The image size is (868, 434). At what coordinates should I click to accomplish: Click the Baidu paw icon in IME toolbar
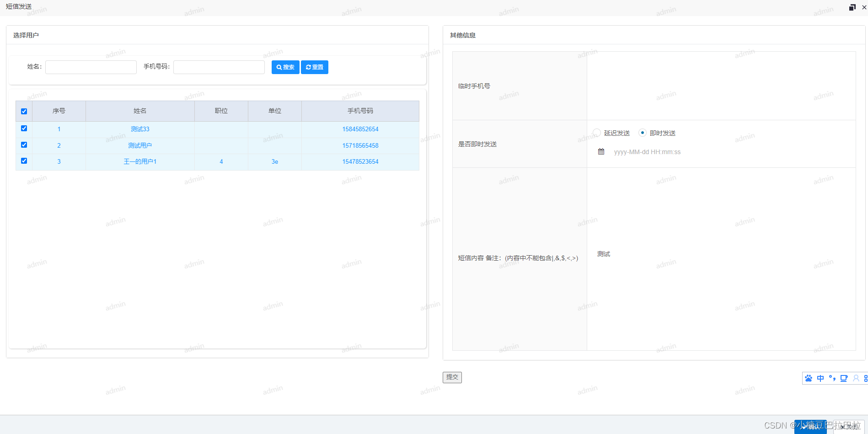pyautogui.click(x=809, y=378)
